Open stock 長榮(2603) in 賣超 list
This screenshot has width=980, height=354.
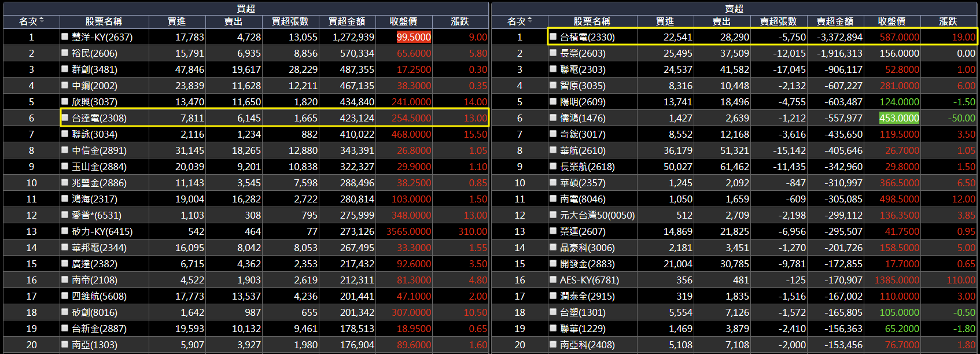(x=583, y=53)
